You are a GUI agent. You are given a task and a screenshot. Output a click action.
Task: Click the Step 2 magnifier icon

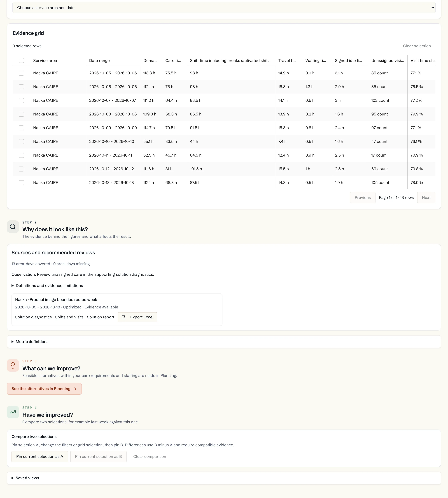tap(13, 227)
